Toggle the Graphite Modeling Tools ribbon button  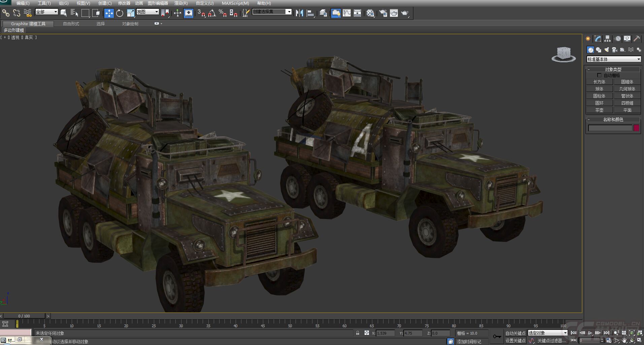pos(336,13)
